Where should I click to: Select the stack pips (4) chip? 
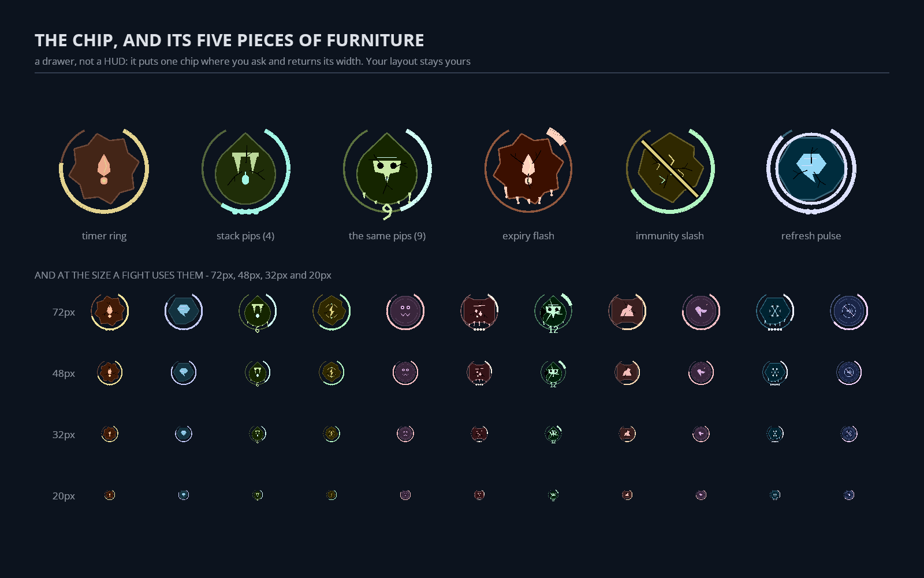(x=245, y=171)
